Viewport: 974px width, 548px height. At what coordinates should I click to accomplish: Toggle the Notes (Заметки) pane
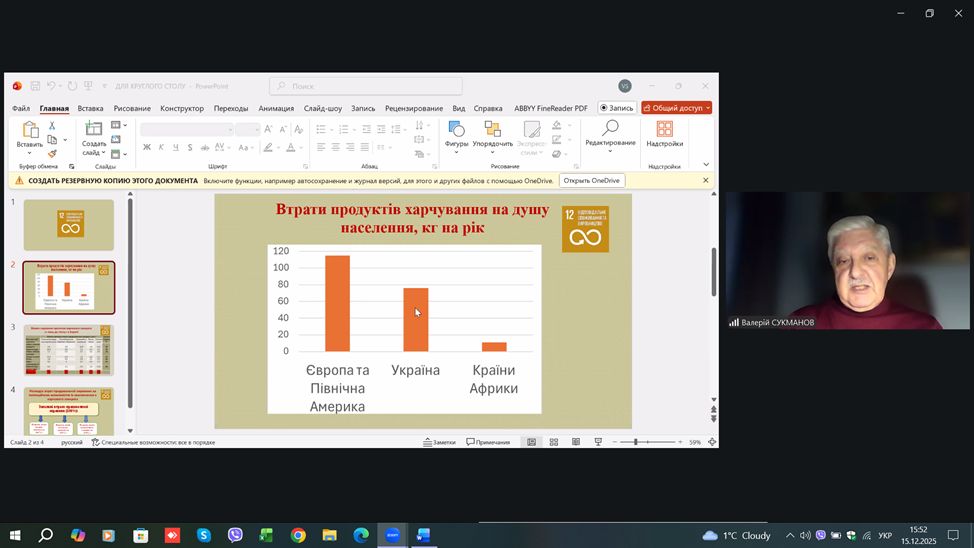point(439,442)
